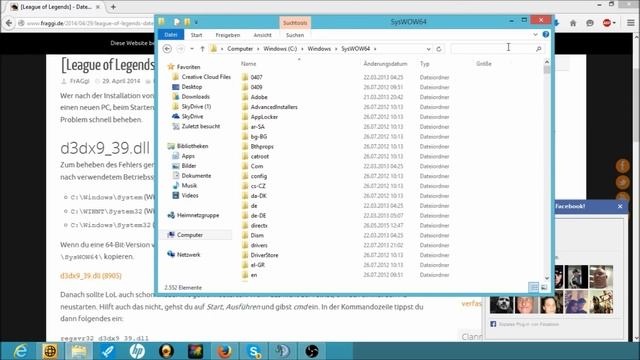Image resolution: width=640 pixels, height=360 pixels.
Task: Expand the breadcrumb arrow after SysWOW64
Action: point(375,49)
